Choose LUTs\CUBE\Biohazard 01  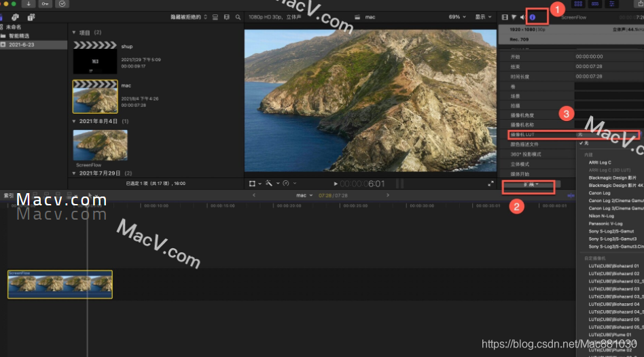click(x=613, y=266)
